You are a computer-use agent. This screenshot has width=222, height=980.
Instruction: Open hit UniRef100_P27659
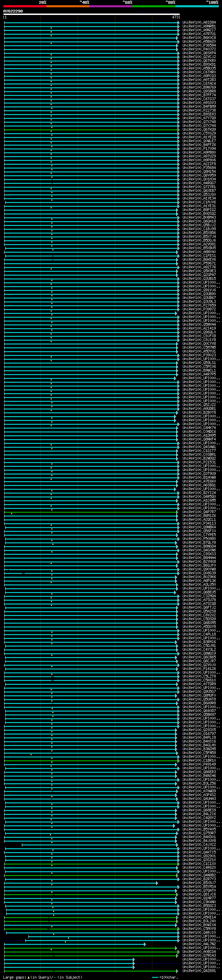199,306
